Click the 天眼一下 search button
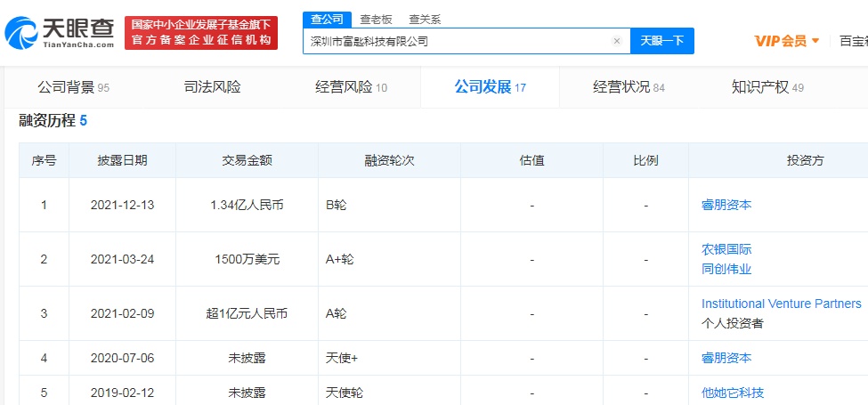 pos(662,41)
